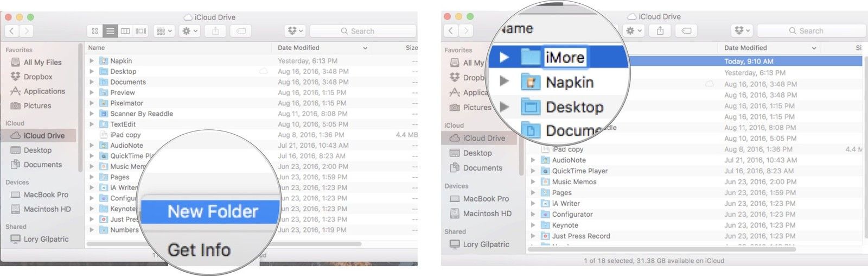The image size is (868, 276).
Task: Open Lory Gilpatric shared computer in left sidebar
Action: [x=46, y=239]
